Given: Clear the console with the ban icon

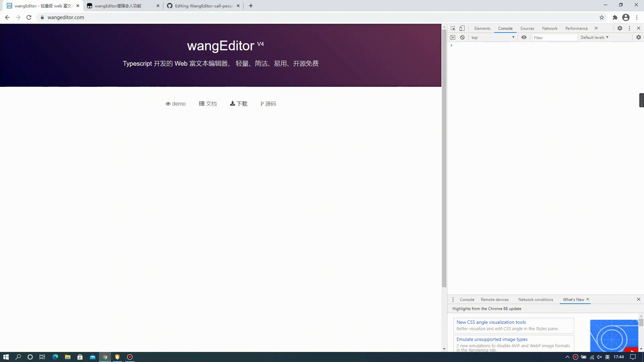Looking at the screenshot, I should [462, 37].
